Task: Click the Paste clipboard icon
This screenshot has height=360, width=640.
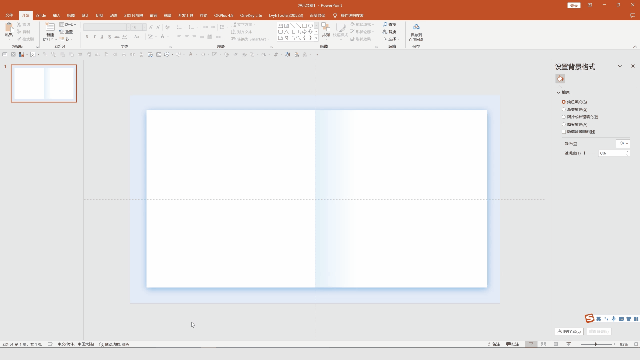Action: pos(9,28)
